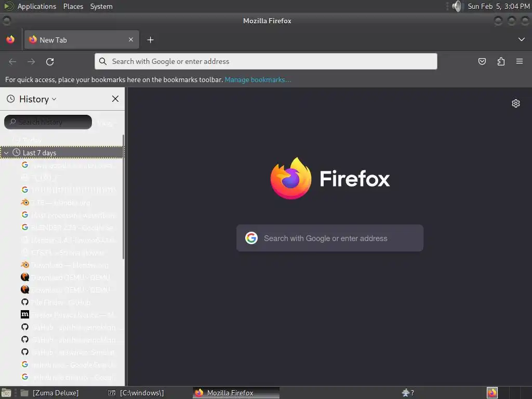Open 'Download — blender.org' history entry

(x=68, y=265)
